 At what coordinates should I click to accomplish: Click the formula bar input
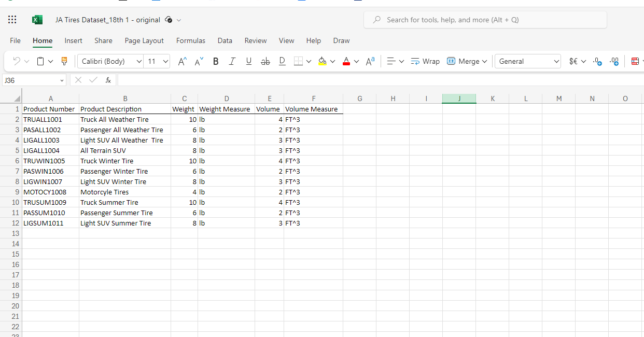coord(381,80)
